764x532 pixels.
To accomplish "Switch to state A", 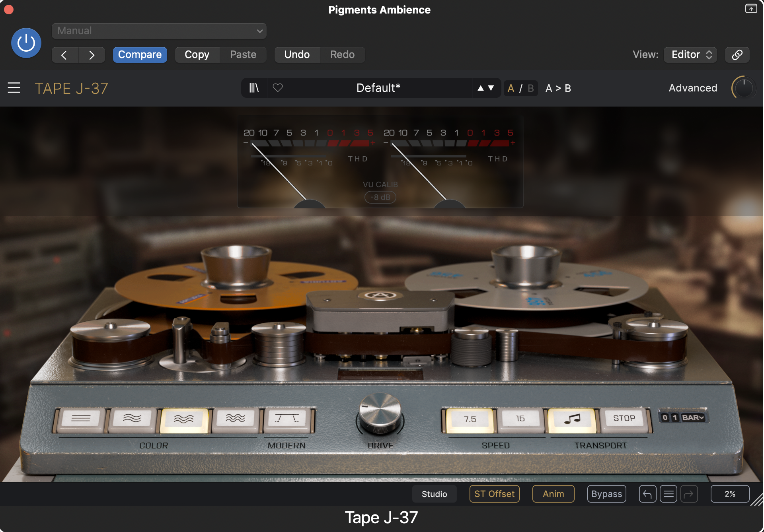I will [511, 88].
